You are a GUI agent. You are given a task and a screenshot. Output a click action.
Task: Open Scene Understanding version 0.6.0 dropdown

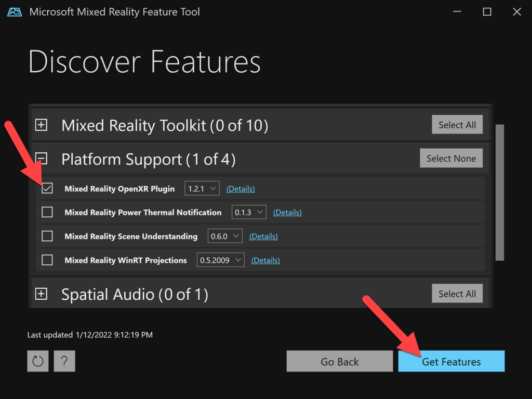pyautogui.click(x=225, y=236)
